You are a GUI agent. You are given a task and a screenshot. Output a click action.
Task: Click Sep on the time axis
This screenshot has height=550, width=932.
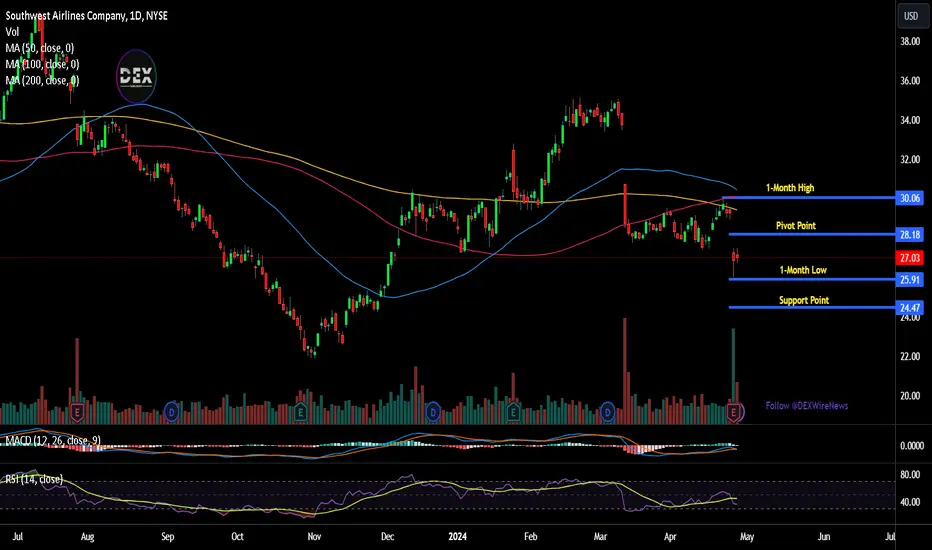coord(168,537)
